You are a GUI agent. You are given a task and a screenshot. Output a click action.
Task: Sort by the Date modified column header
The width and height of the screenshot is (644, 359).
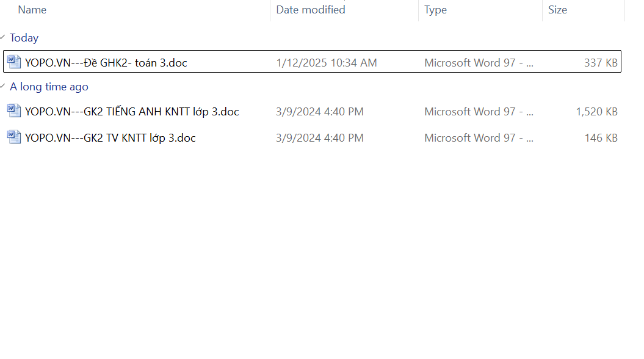tap(310, 10)
